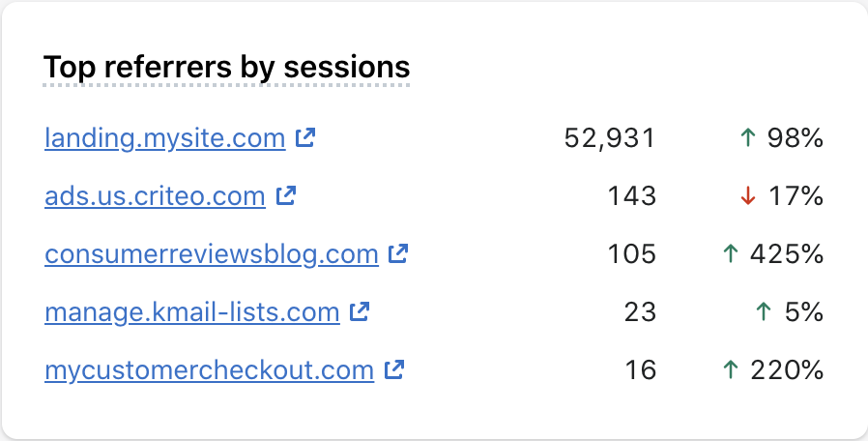This screenshot has width=868, height=441.
Task: Open external-link icon next to ads.us.criteo.com
Action: click(286, 195)
